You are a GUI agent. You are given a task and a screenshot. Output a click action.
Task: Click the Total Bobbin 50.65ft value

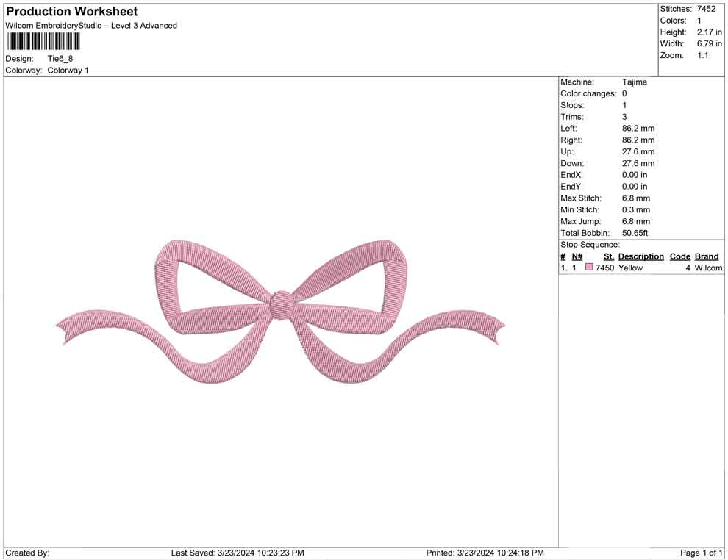pos(633,233)
